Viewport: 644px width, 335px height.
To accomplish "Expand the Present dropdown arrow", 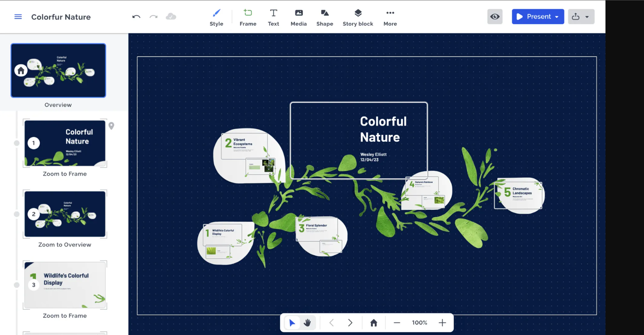I will coord(557,17).
